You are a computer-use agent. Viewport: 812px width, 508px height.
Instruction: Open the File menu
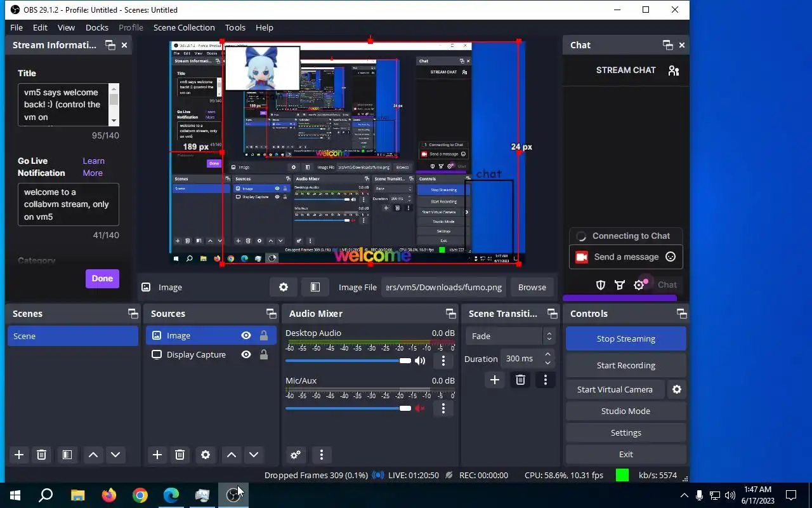pyautogui.click(x=16, y=27)
